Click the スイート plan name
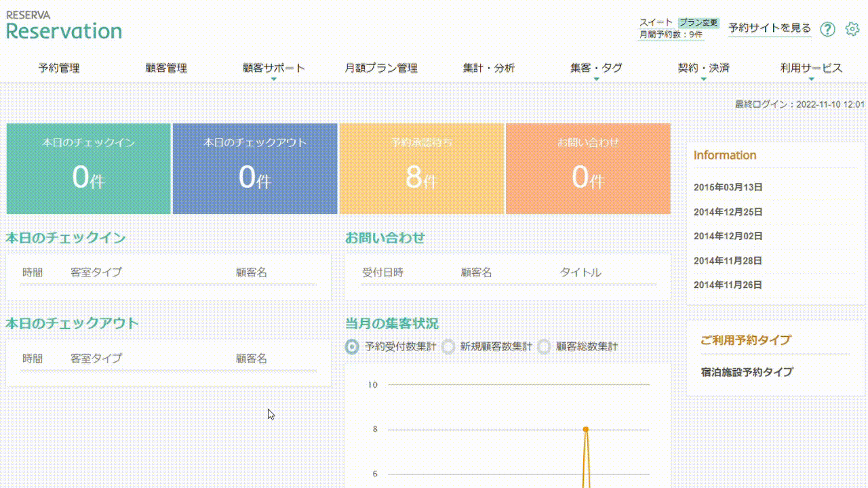 (x=656, y=22)
